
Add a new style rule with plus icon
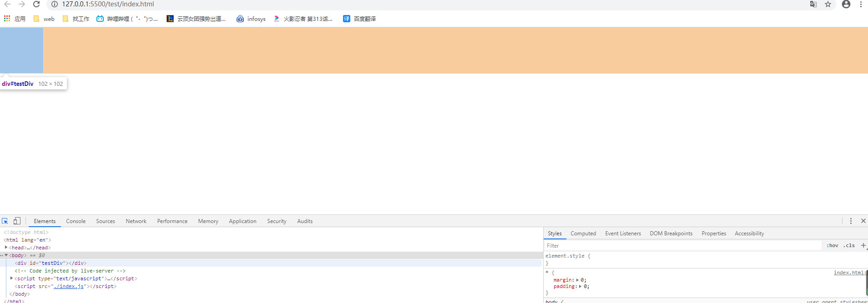click(x=863, y=245)
